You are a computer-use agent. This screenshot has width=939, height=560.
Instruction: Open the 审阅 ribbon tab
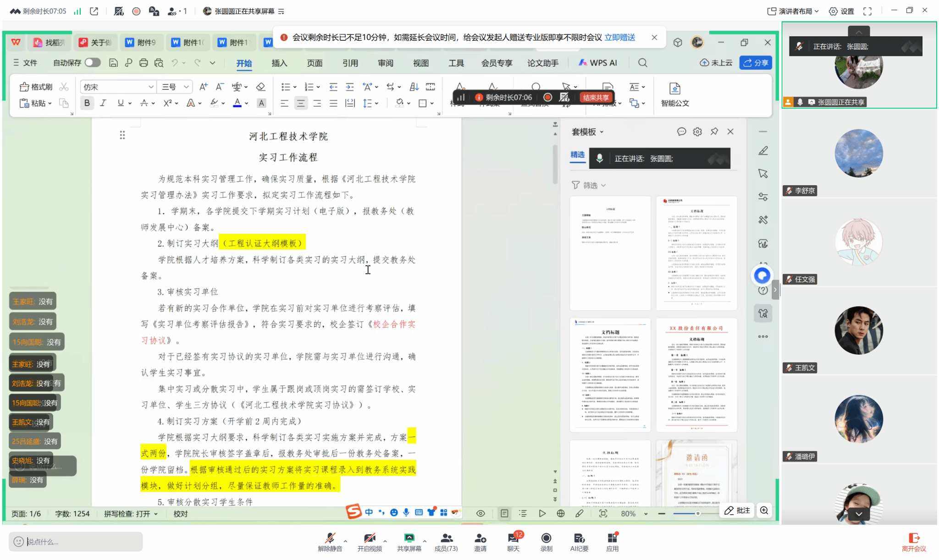tap(386, 63)
